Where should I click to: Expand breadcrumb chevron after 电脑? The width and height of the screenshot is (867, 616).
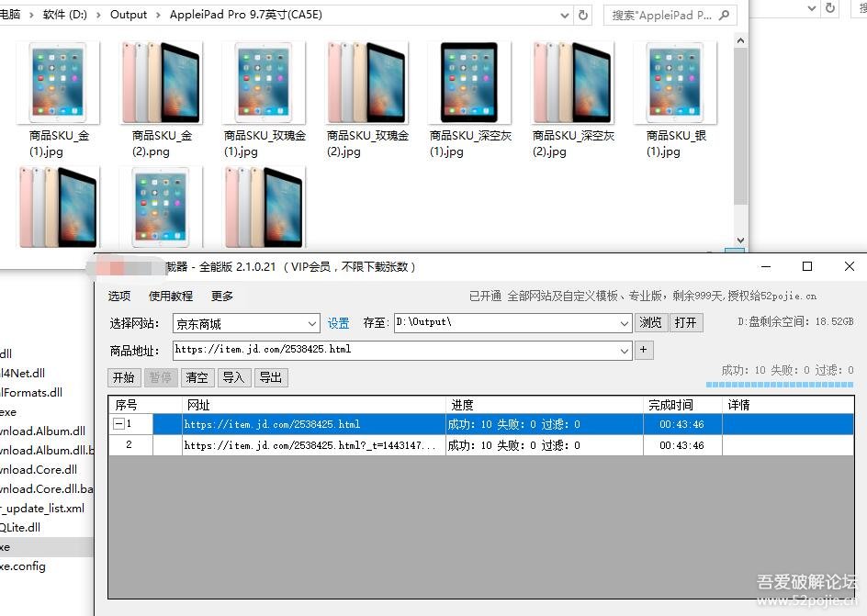pyautogui.click(x=31, y=15)
